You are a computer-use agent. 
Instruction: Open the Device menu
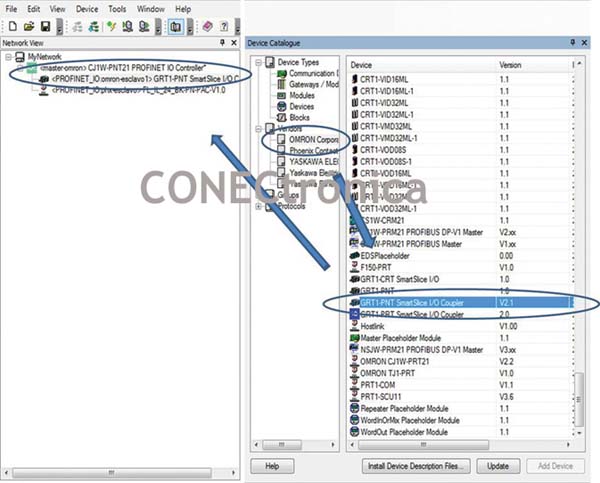point(87,8)
